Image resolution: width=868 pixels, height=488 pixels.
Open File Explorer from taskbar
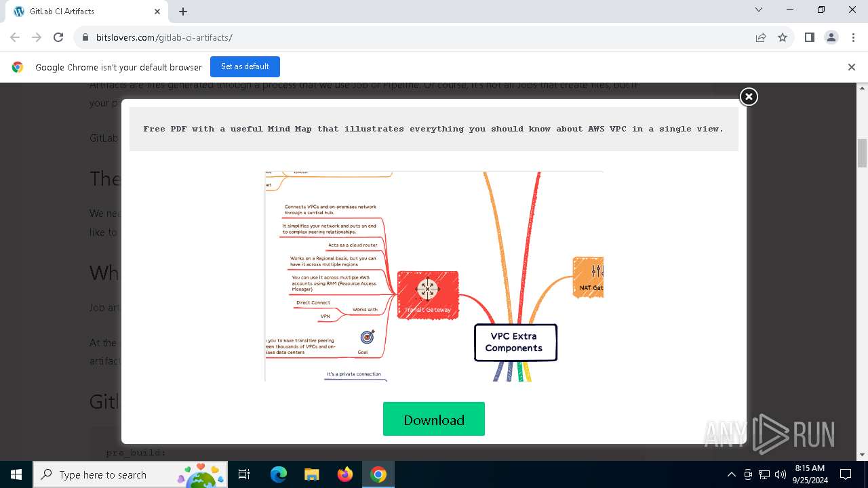pyautogui.click(x=311, y=474)
